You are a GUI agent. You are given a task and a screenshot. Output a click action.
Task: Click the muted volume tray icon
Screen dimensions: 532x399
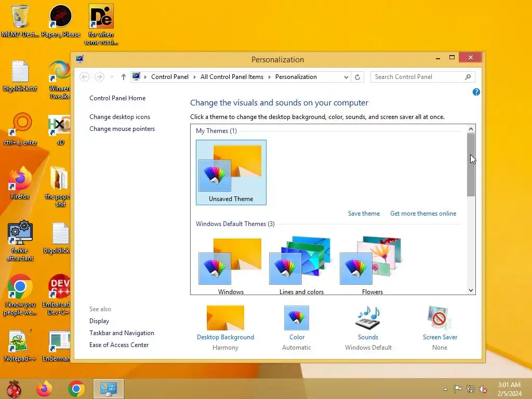[483, 389]
